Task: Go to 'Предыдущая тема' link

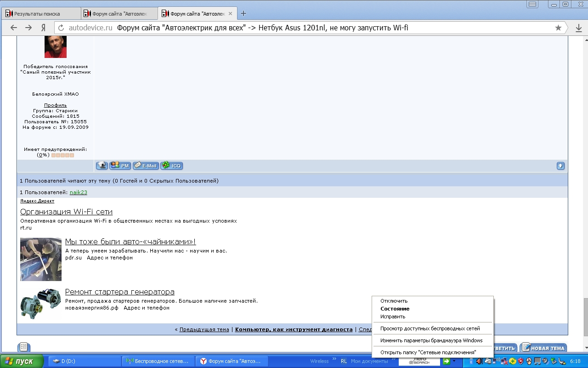Action: pos(204,329)
